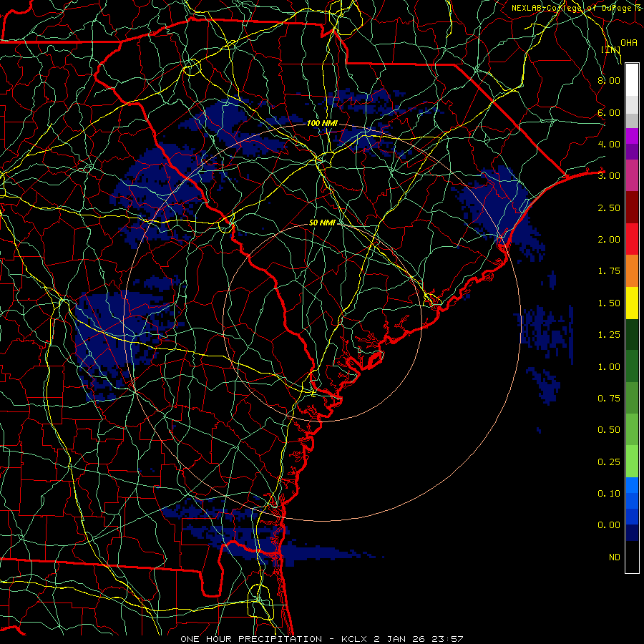
Task: Select the yellow legend swatch
Action: click(x=632, y=303)
